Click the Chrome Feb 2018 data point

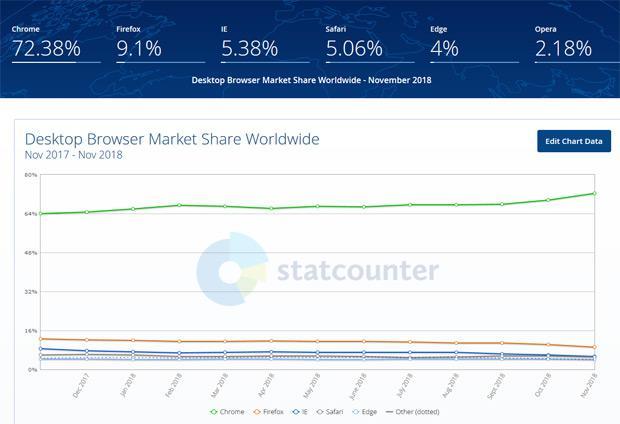point(179,205)
